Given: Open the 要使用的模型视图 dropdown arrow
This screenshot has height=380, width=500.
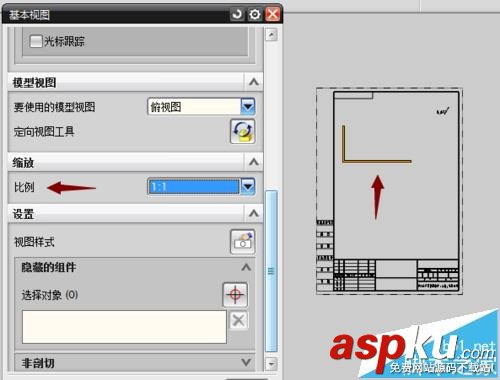Looking at the screenshot, I should tap(248, 107).
